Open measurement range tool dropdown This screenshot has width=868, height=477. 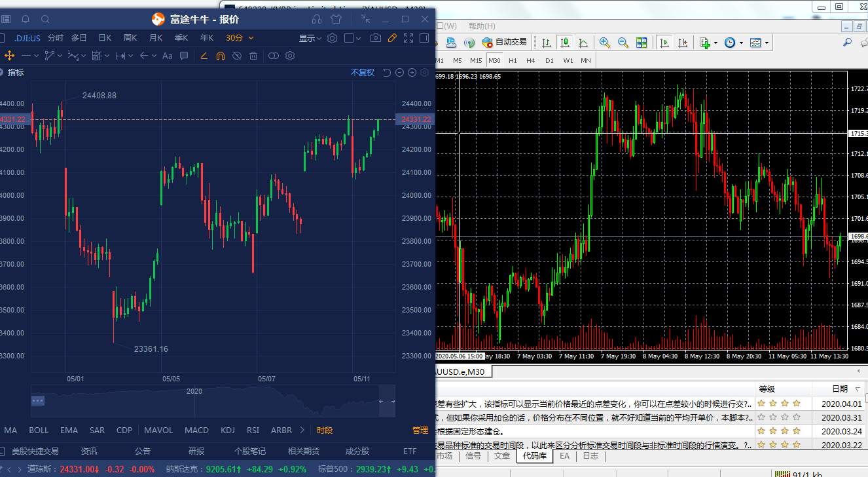pos(131,56)
